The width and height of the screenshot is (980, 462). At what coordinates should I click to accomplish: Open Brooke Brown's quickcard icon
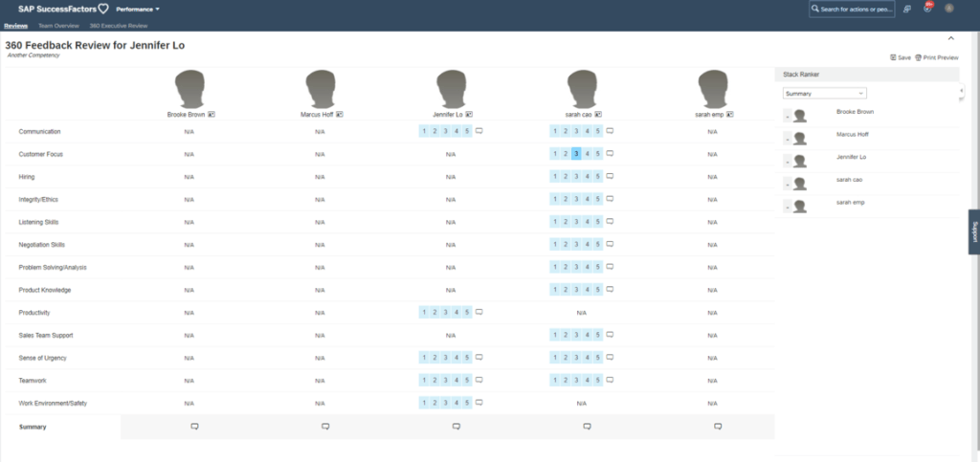212,114
